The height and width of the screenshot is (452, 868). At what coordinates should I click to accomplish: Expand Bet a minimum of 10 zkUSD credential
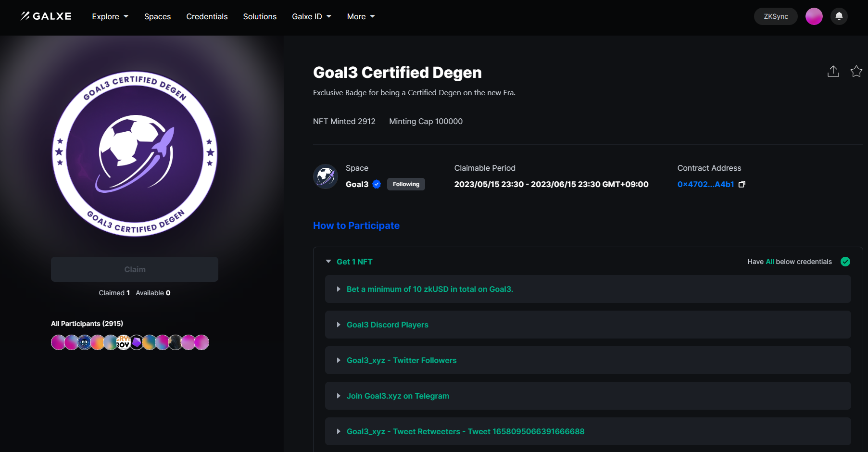coord(588,289)
